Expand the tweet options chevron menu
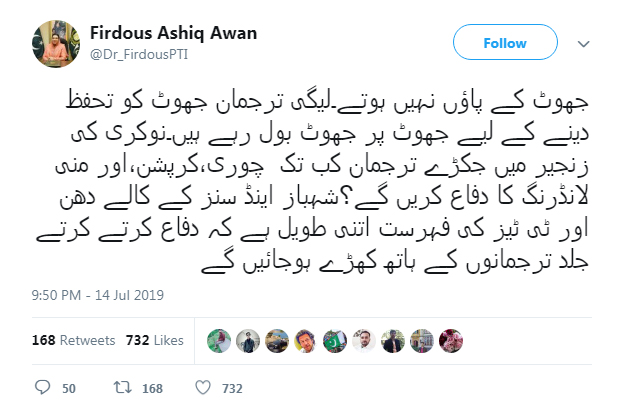 coord(584,44)
